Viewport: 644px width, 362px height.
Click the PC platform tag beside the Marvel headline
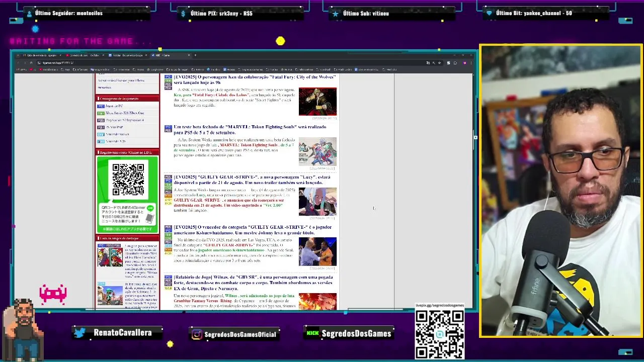168,127
